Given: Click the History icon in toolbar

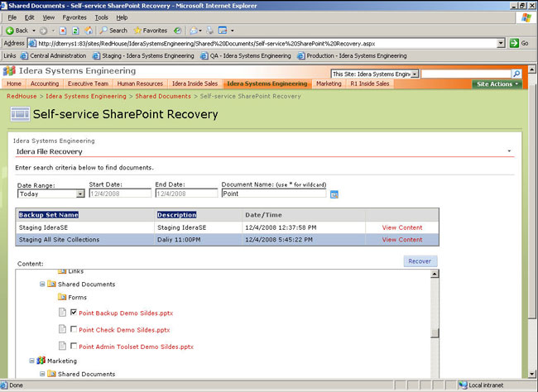Looking at the screenshot, I should point(177,31).
